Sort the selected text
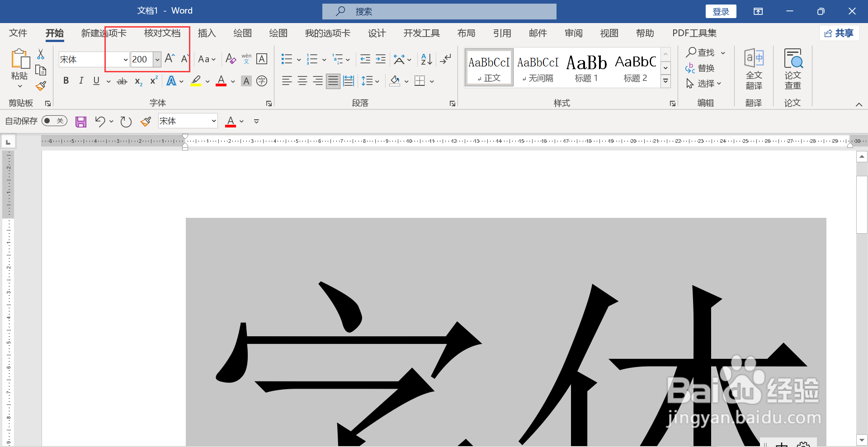The height and width of the screenshot is (447, 868). [426, 59]
